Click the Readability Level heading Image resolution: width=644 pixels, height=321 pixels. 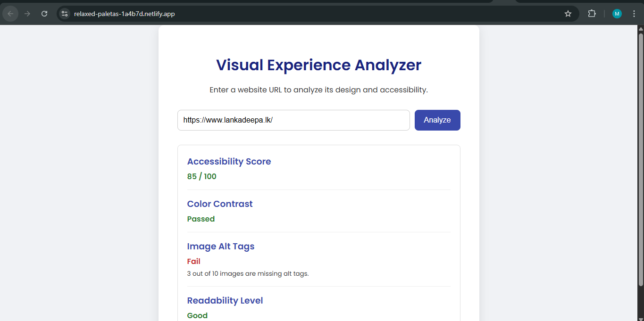click(x=225, y=300)
